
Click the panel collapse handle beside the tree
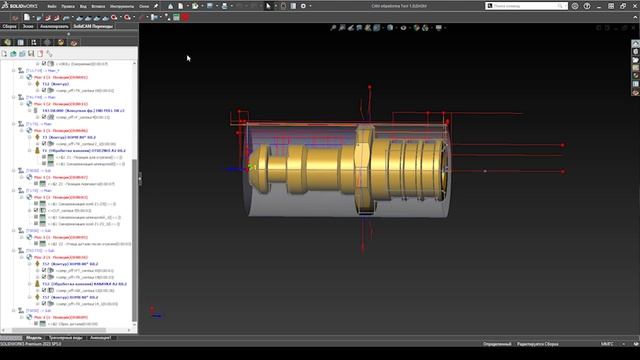click(140, 178)
